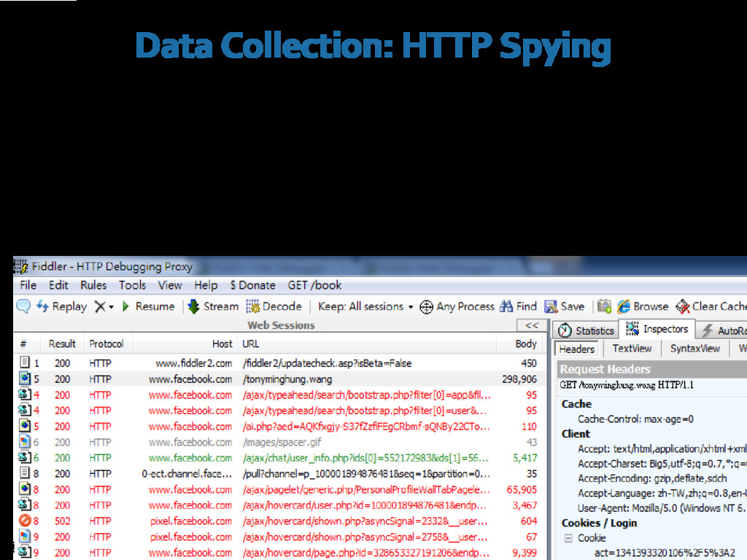Click the act=1341393320106 cookie value

point(665,553)
